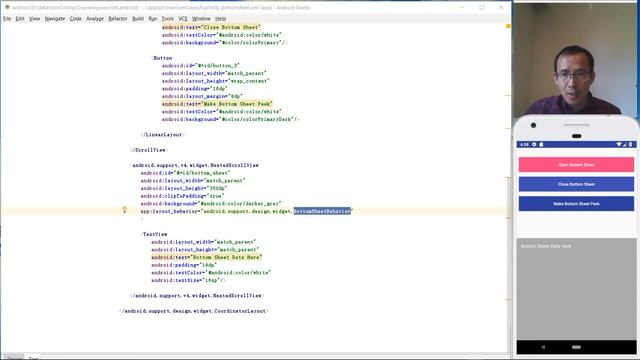The height and width of the screenshot is (360, 640).
Task: Open the Run menu
Action: (x=153, y=19)
